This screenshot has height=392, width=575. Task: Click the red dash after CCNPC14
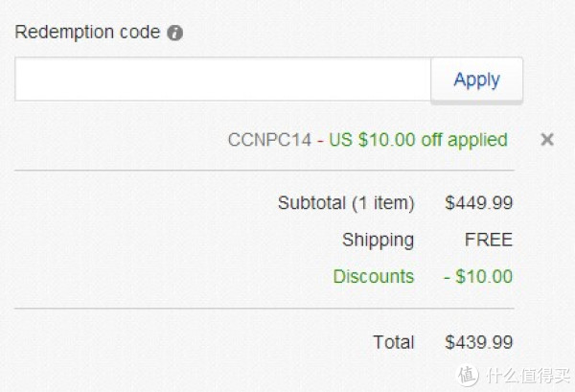pyautogui.click(x=320, y=141)
